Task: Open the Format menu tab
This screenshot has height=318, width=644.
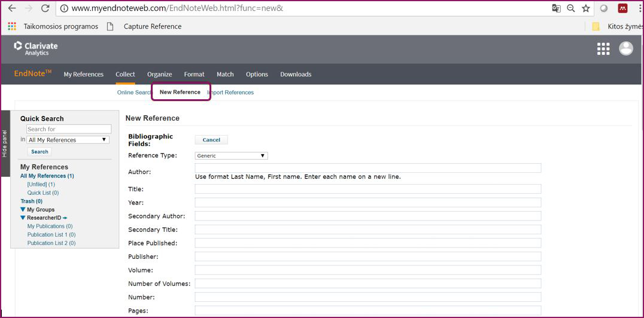Action: pyautogui.click(x=194, y=75)
